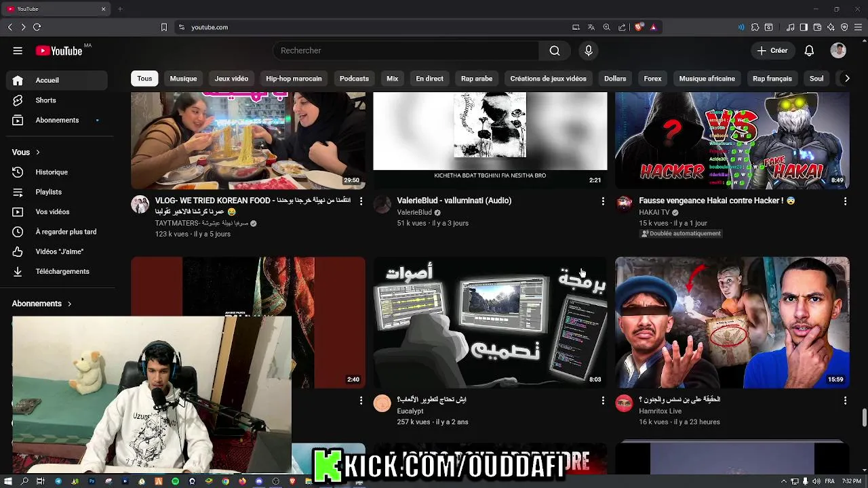Viewport: 868px width, 488px height.
Task: Open options for the 2:40 video
Action: point(361,401)
